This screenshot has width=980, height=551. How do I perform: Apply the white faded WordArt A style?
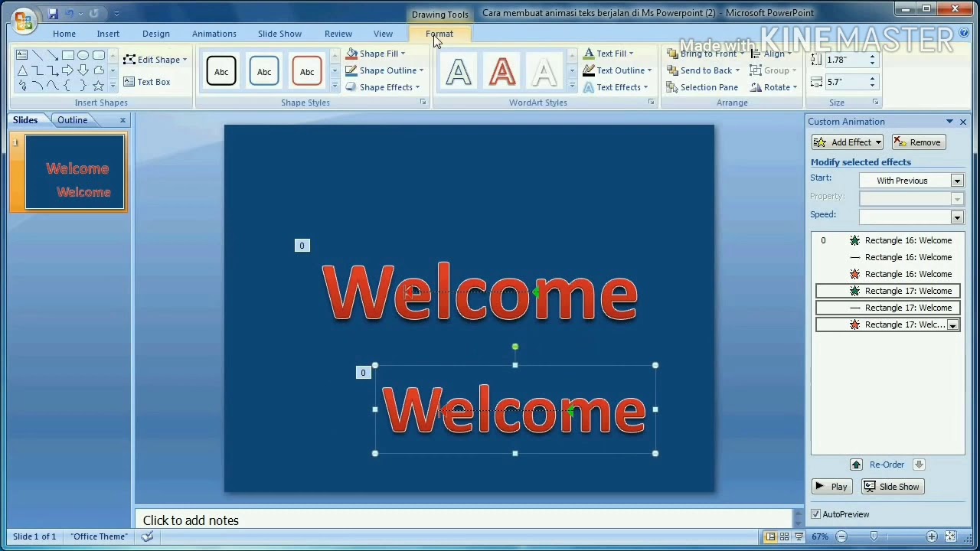(x=544, y=73)
